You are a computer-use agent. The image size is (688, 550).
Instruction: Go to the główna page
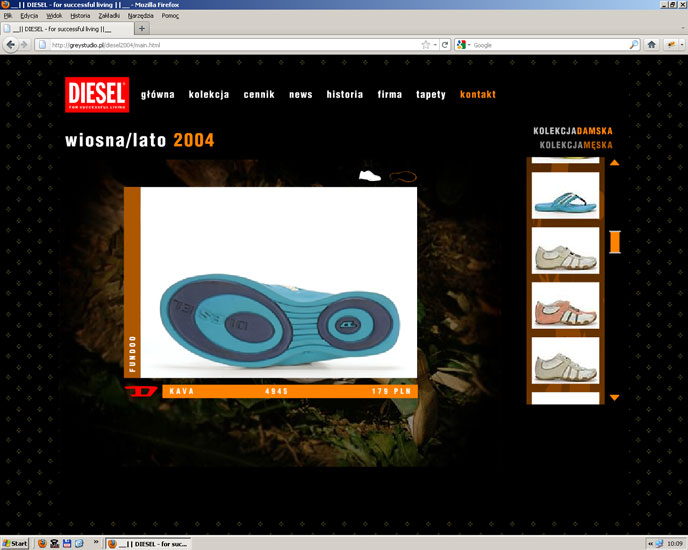click(158, 94)
